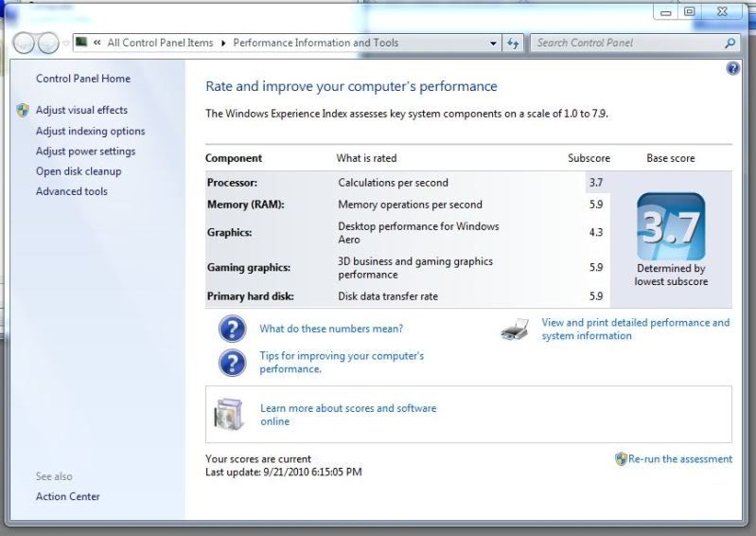This screenshot has width=756, height=536.
Task: Open the address bar history dropdown
Action: tap(493, 43)
